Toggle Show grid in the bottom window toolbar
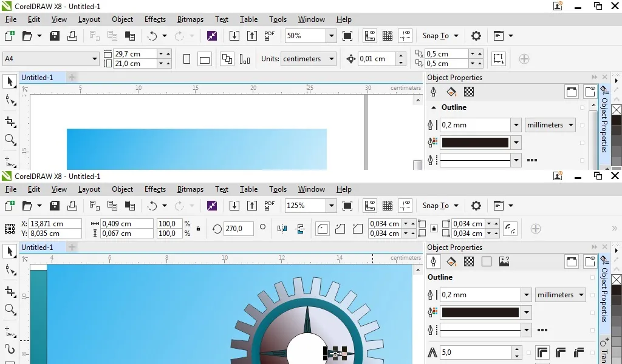 click(x=388, y=206)
